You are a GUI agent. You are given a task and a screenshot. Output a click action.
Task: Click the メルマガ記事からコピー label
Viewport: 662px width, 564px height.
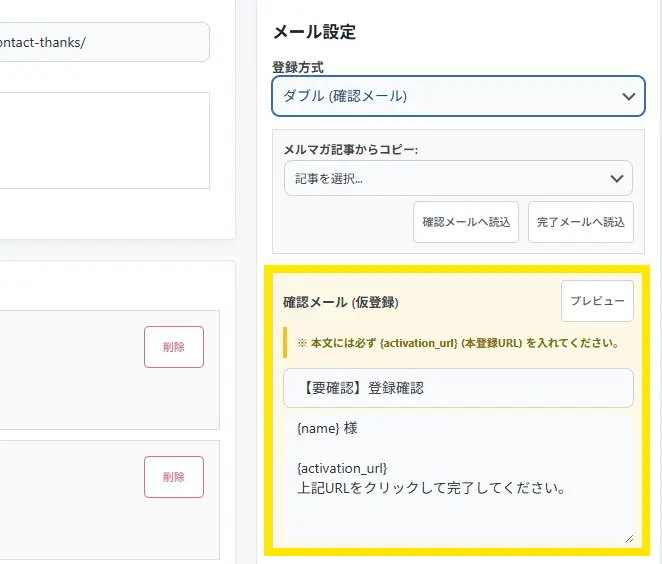click(x=350, y=149)
